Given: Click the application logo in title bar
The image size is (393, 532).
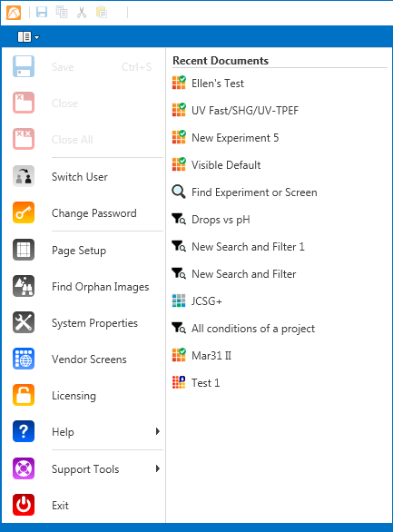Looking at the screenshot, I should point(14,13).
